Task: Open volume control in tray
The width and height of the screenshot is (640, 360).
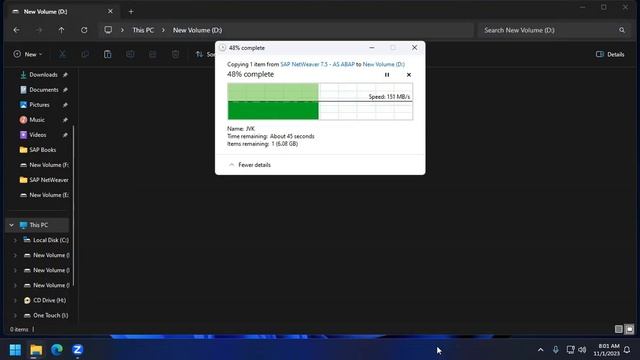Action: pos(582,350)
